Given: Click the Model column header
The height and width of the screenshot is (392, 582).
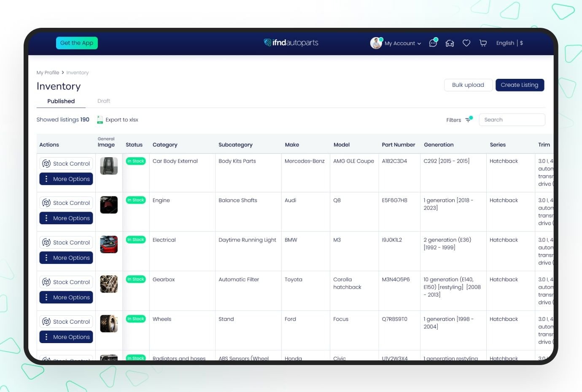Looking at the screenshot, I should [x=342, y=145].
